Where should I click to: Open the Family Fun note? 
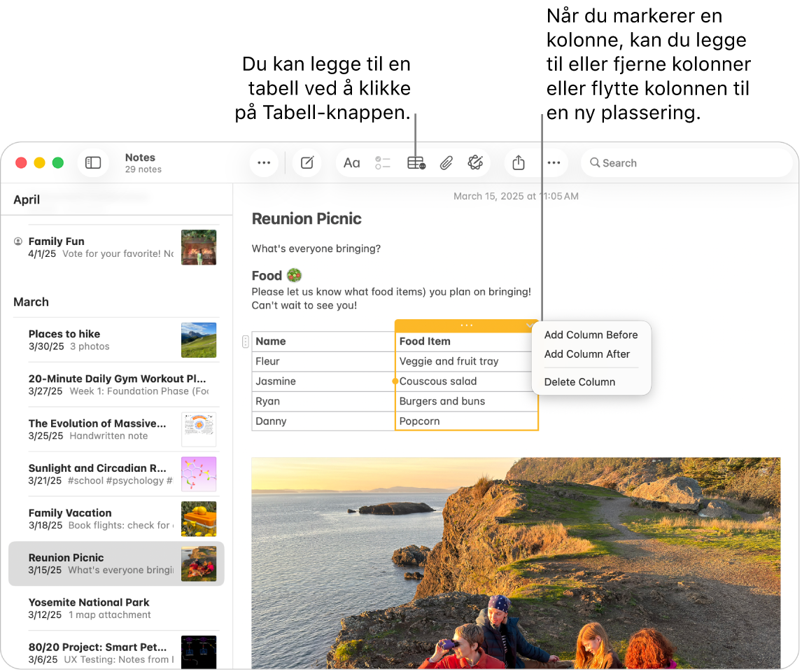[x=101, y=247]
